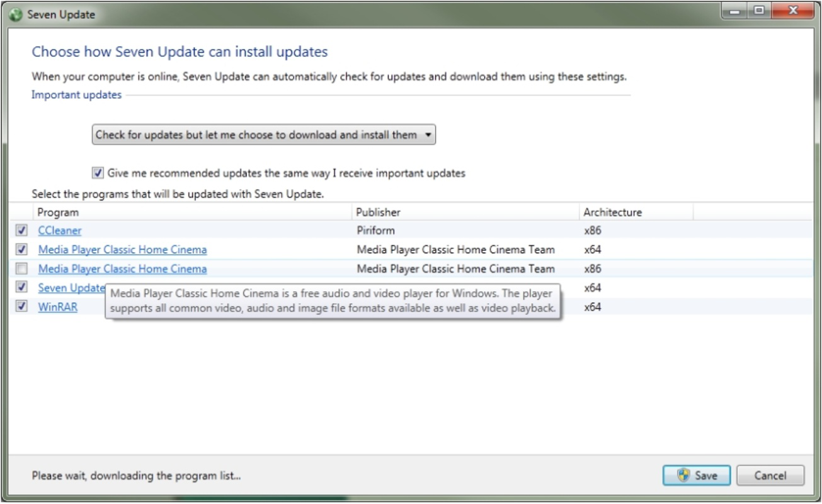Uncheck the CCleaner program checkbox
Image resolution: width=822 pixels, height=504 pixels.
tap(22, 231)
